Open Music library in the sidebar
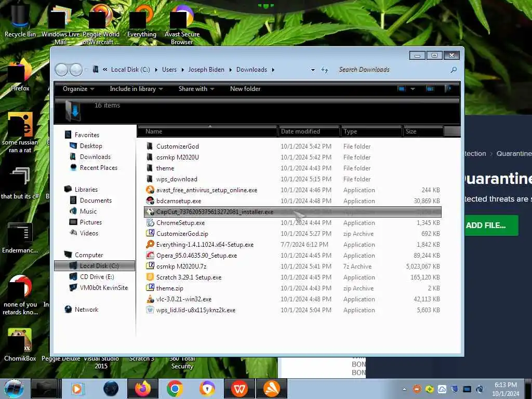 88,211
